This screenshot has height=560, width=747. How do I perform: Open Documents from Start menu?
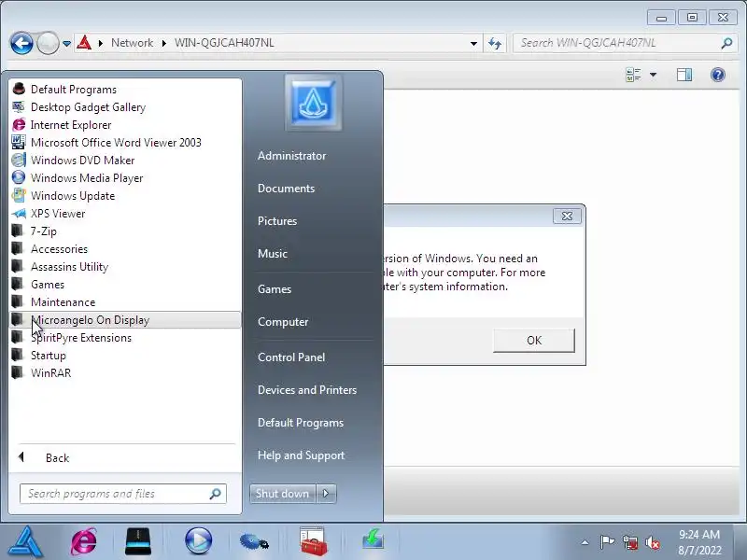286,189
